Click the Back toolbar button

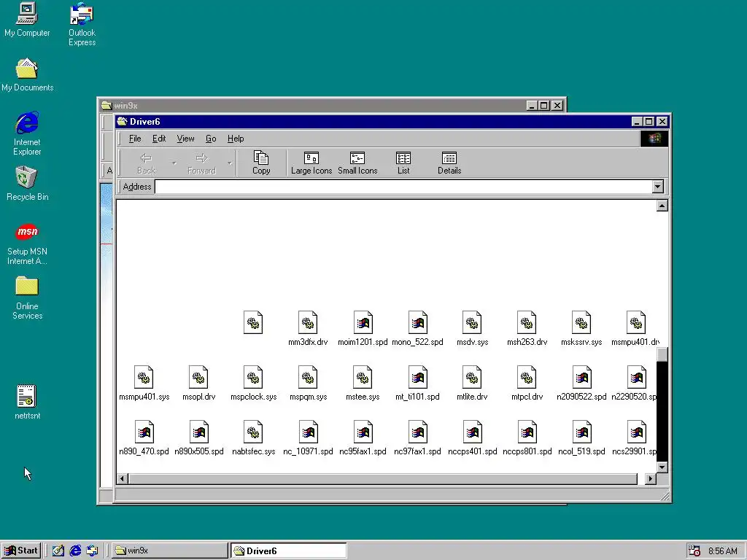click(x=146, y=163)
